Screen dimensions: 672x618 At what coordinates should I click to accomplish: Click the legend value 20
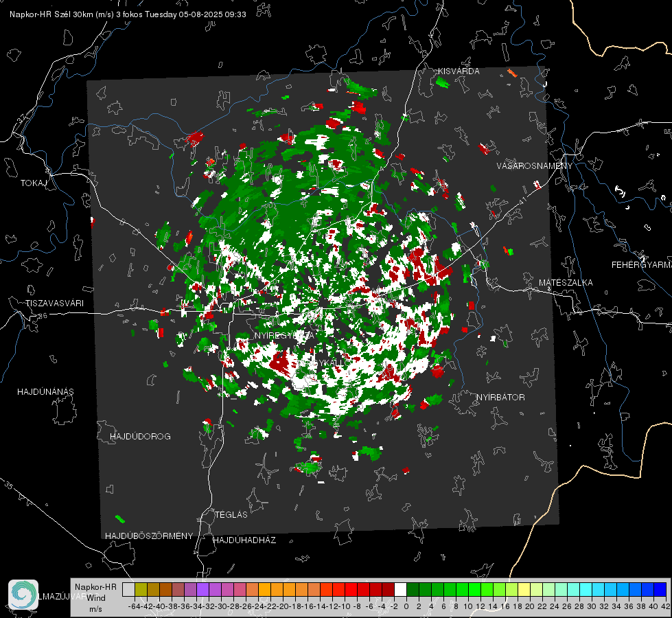click(530, 606)
